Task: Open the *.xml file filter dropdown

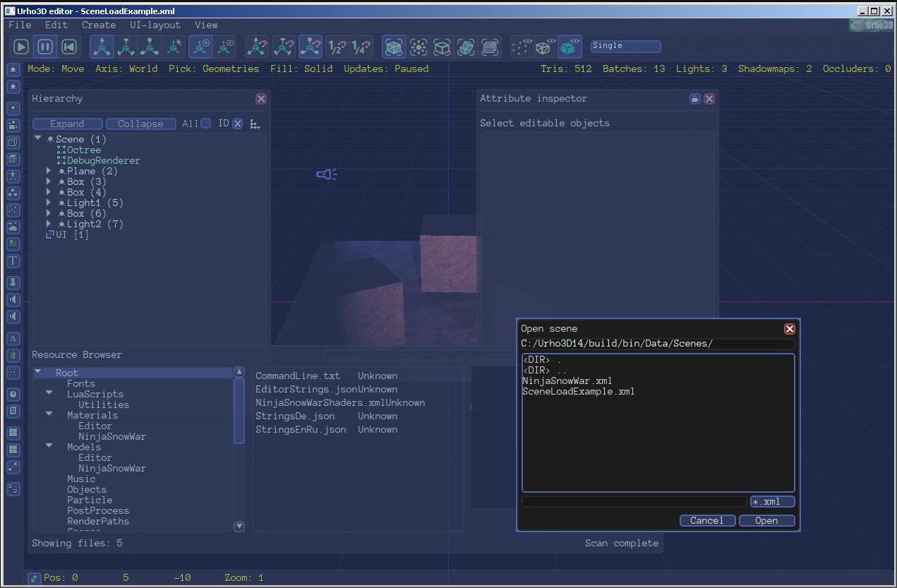Action: click(x=772, y=501)
